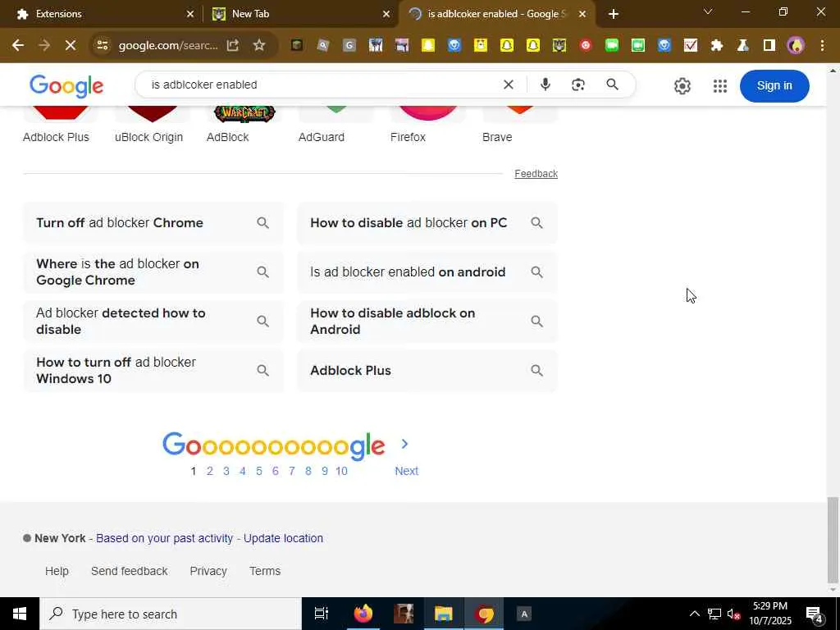Search 'Turn off ad blocker Chrome'
The height and width of the screenshot is (630, 840).
click(x=153, y=223)
